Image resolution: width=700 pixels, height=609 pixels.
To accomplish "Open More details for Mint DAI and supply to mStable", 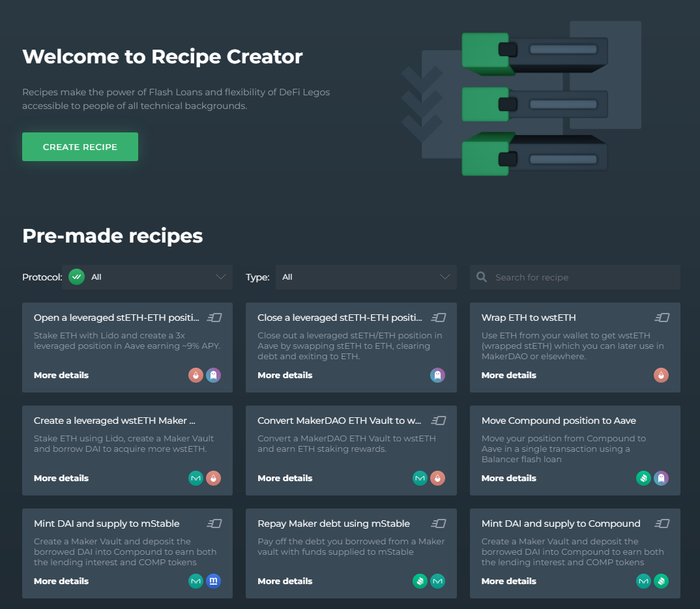I will click(61, 581).
